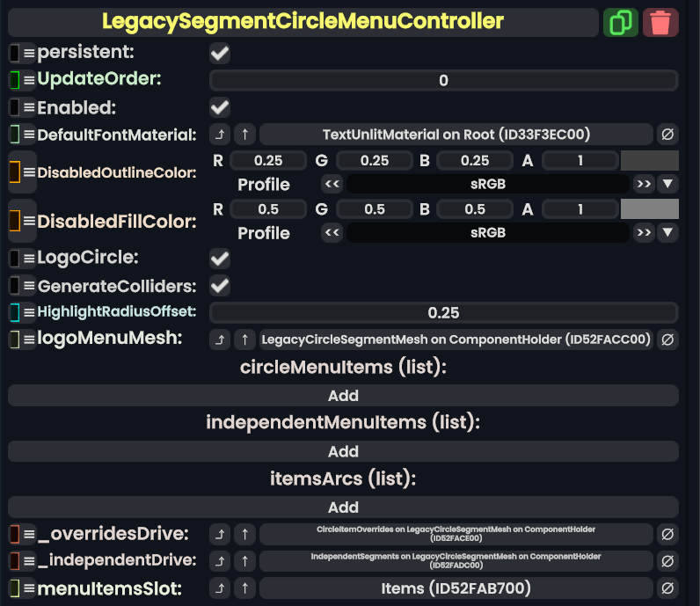Open the UpdateOrder field hamburger menu
Image resolution: width=700 pixels, height=606 pixels.
pyautogui.click(x=29, y=80)
